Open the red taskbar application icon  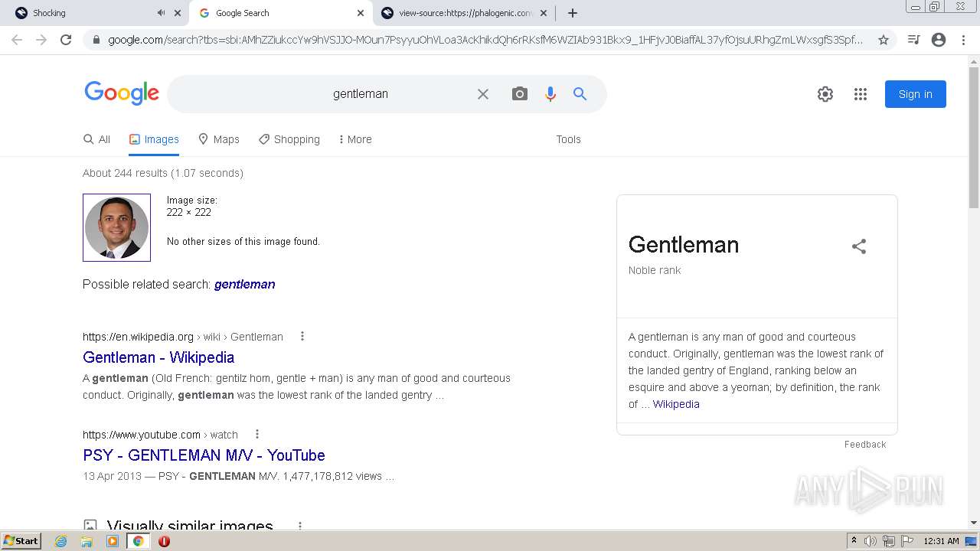click(164, 541)
